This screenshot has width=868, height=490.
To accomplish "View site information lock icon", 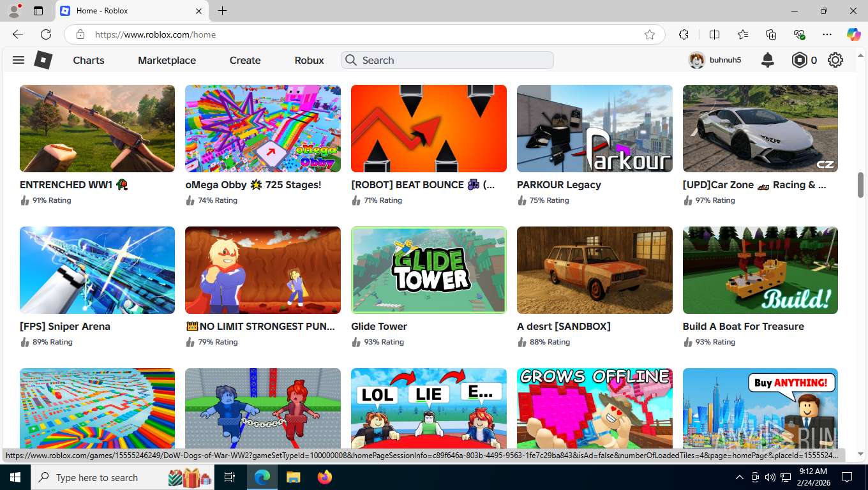I will coord(80,34).
